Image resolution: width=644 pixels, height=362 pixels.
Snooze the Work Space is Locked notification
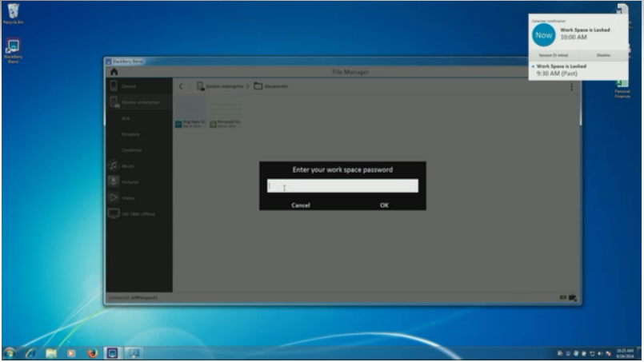(x=550, y=55)
